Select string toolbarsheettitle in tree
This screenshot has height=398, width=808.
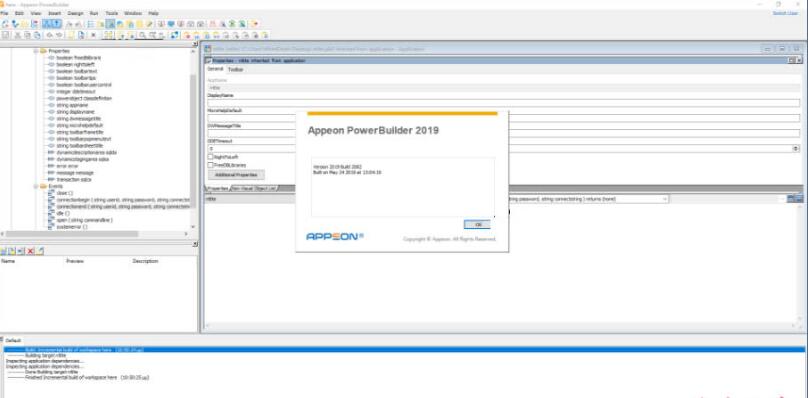(80, 145)
